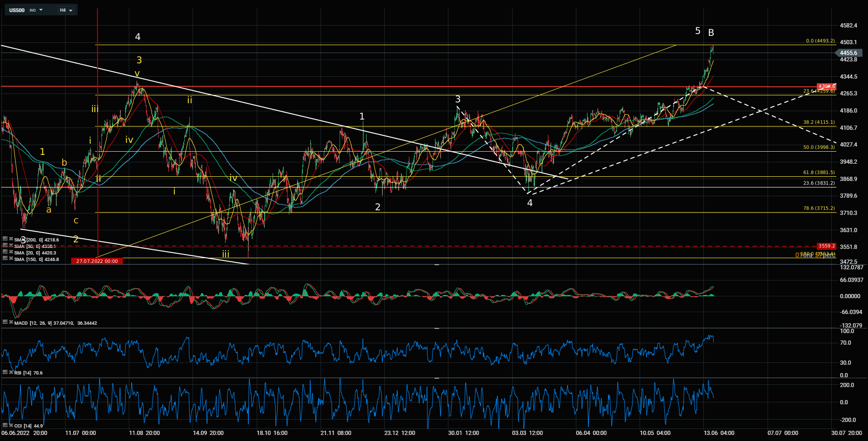
Task: Click the red 4300.6 price level tag
Action: coord(827,87)
